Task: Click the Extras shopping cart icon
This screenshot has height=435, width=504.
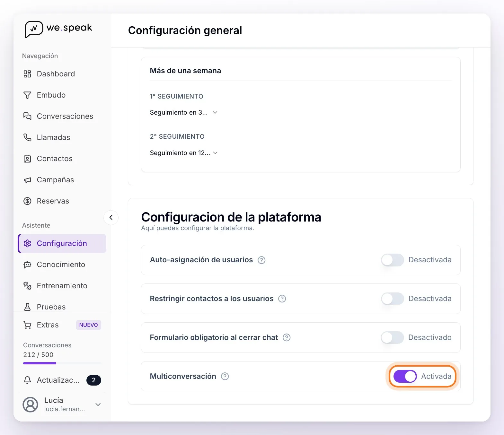Action: [x=27, y=325]
